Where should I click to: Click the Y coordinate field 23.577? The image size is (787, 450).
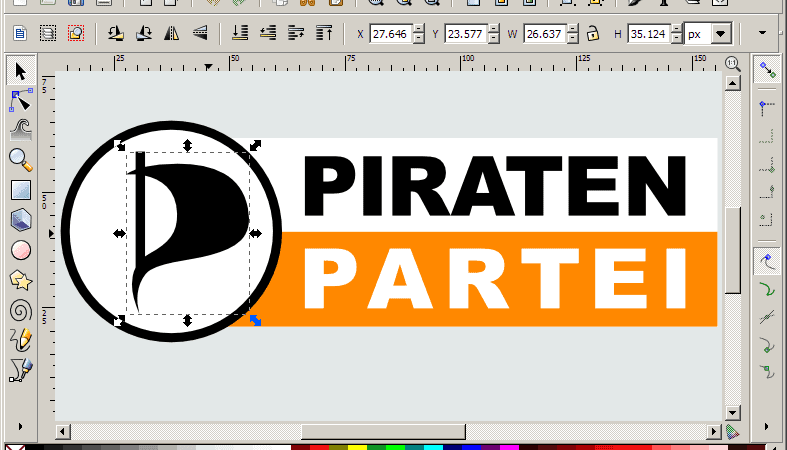point(466,34)
